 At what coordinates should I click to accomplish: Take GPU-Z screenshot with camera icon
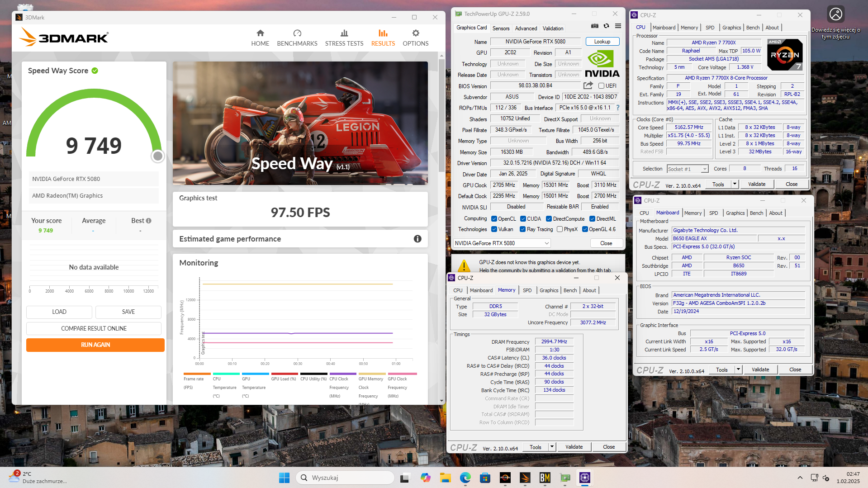595,26
